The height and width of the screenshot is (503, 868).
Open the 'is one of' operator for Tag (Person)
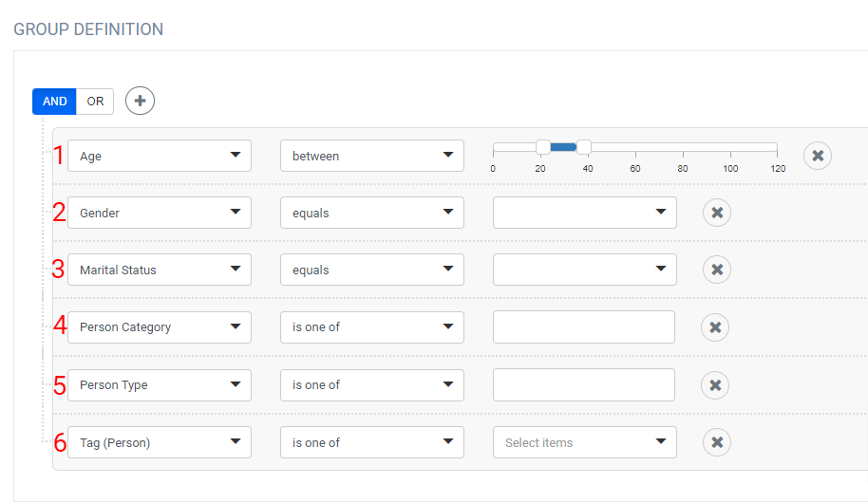[x=372, y=442]
